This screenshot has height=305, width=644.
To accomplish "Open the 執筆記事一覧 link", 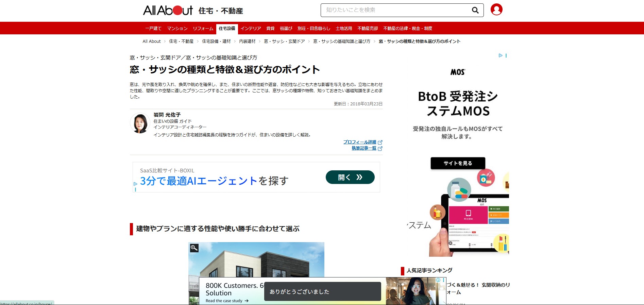I will (364, 148).
